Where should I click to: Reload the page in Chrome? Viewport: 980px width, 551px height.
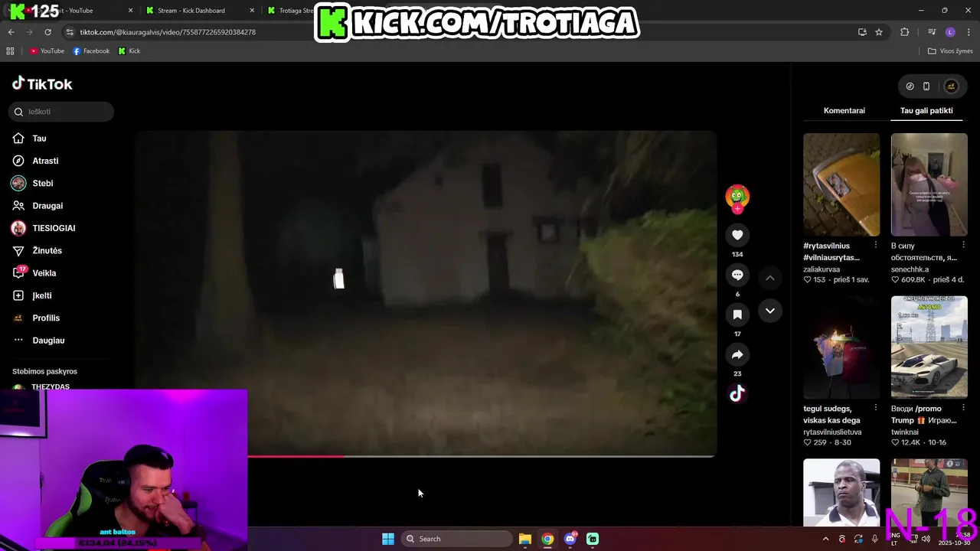47,32
